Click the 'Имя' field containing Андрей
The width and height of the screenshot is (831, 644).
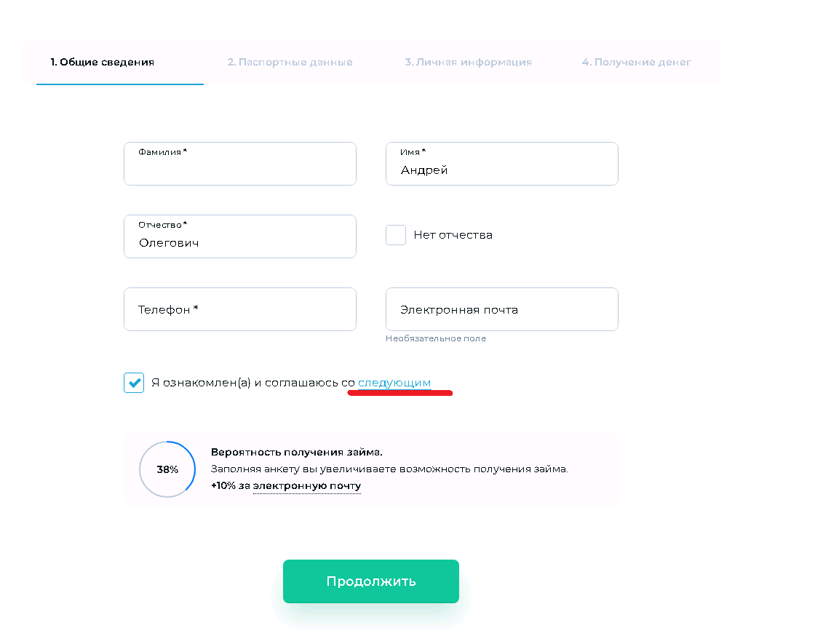click(x=502, y=169)
